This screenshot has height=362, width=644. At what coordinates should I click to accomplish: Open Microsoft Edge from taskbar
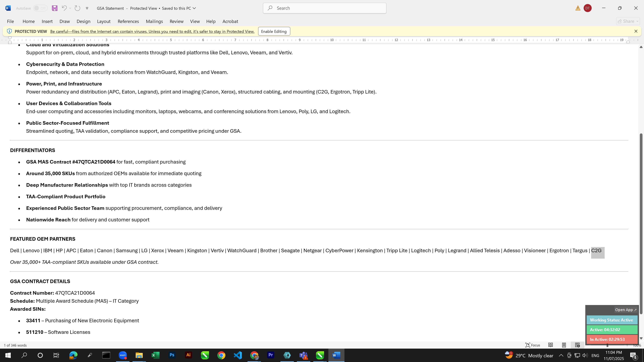point(73,355)
